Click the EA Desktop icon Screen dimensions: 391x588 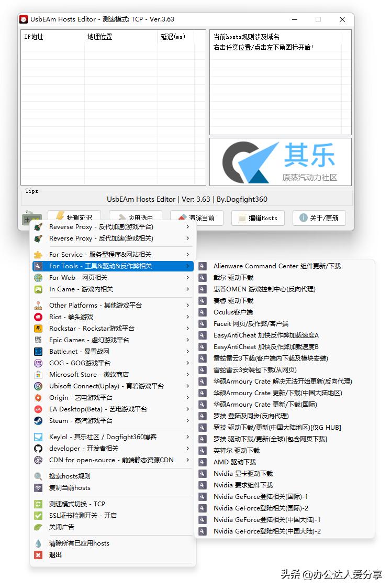click(38, 409)
